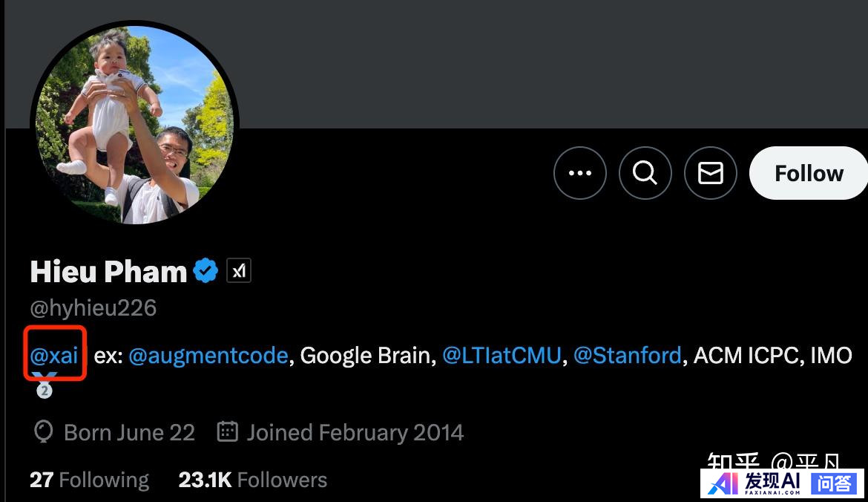
Task: Click the calendar joined-date icon
Action: [227, 431]
